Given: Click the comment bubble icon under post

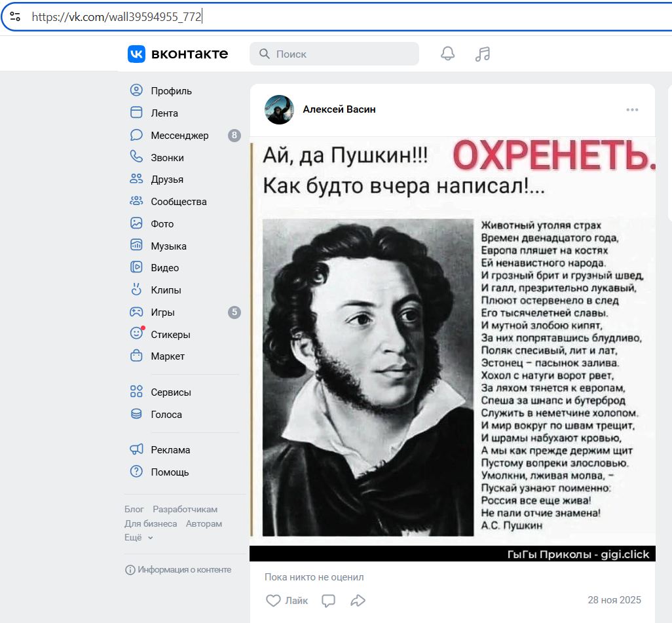Looking at the screenshot, I should click(x=329, y=600).
